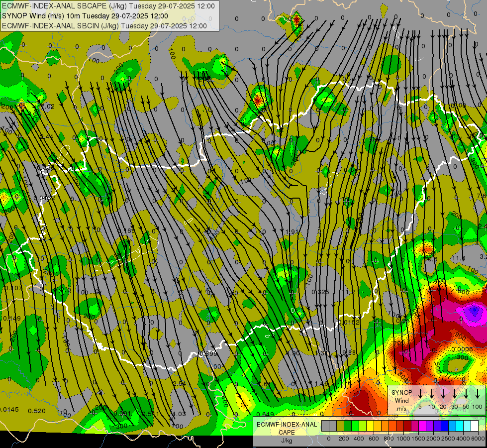Click the map value '0.107'
The height and width of the screenshot is (448, 487).
(13, 288)
